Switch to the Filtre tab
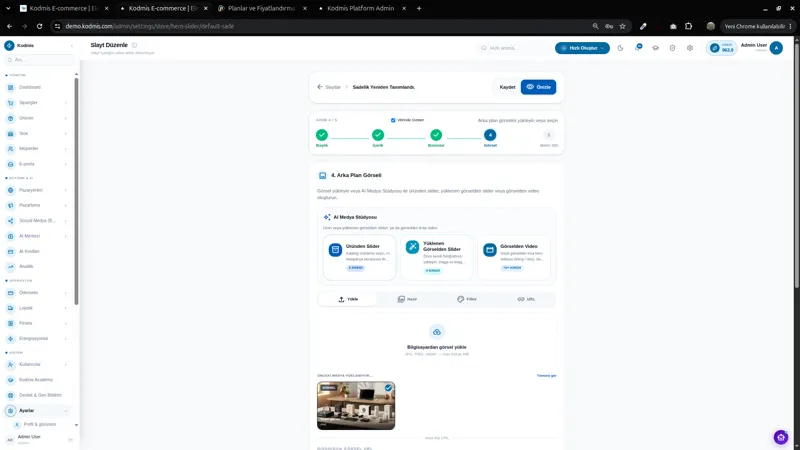The height and width of the screenshot is (450, 800). tap(466, 299)
